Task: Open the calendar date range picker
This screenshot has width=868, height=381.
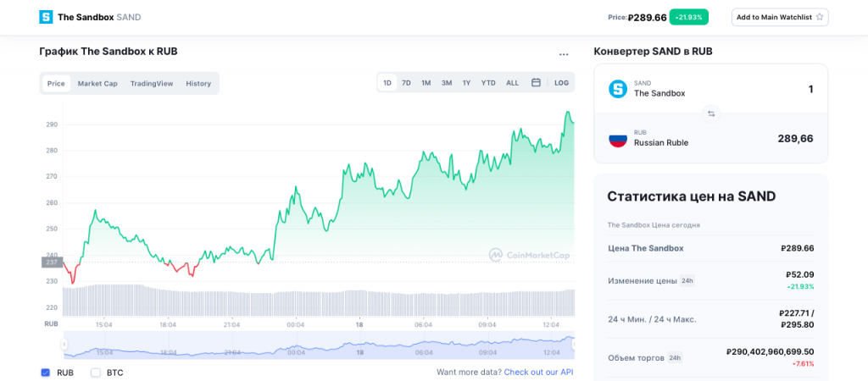Action: [x=536, y=83]
